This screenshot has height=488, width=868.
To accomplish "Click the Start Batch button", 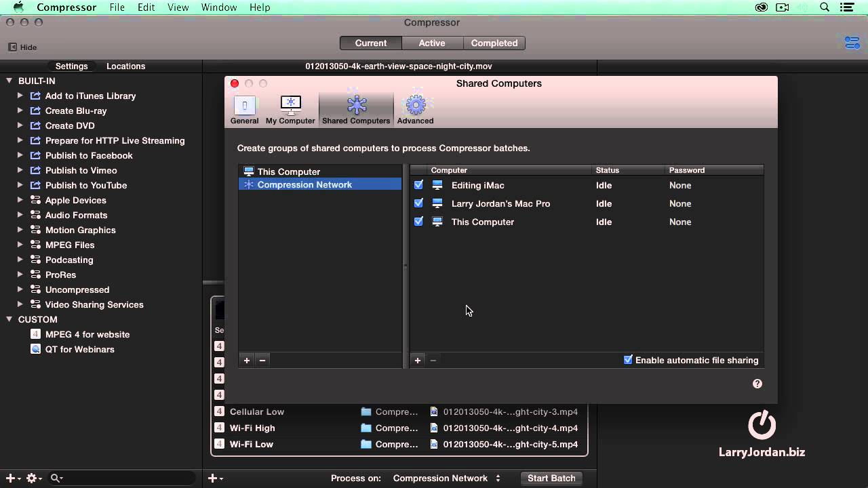I will coord(551,479).
